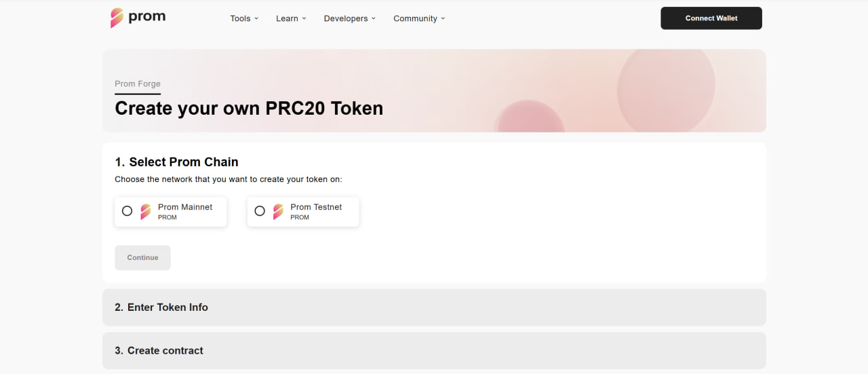
Task: Select the Prom Mainnet radio button
Action: pyautogui.click(x=127, y=211)
